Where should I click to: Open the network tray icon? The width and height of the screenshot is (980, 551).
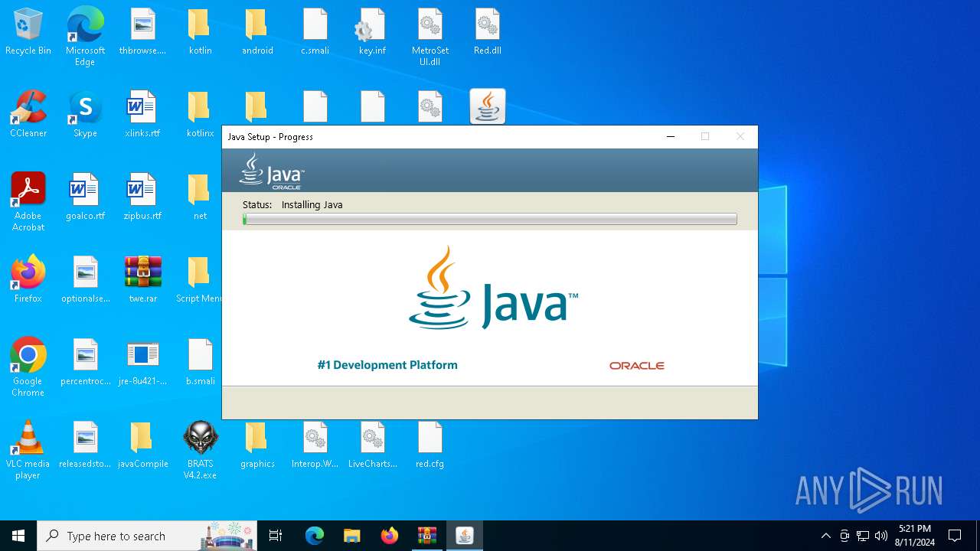863,536
